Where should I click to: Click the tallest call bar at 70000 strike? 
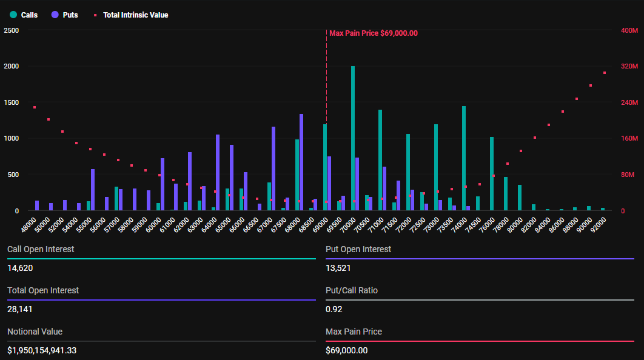[353, 138]
